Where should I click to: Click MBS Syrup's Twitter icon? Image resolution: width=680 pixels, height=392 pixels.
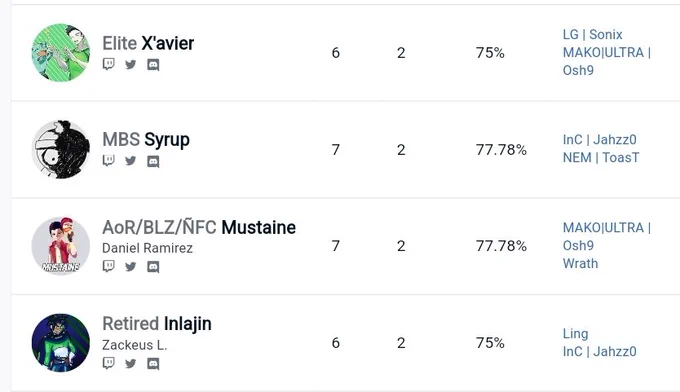pyautogui.click(x=131, y=161)
